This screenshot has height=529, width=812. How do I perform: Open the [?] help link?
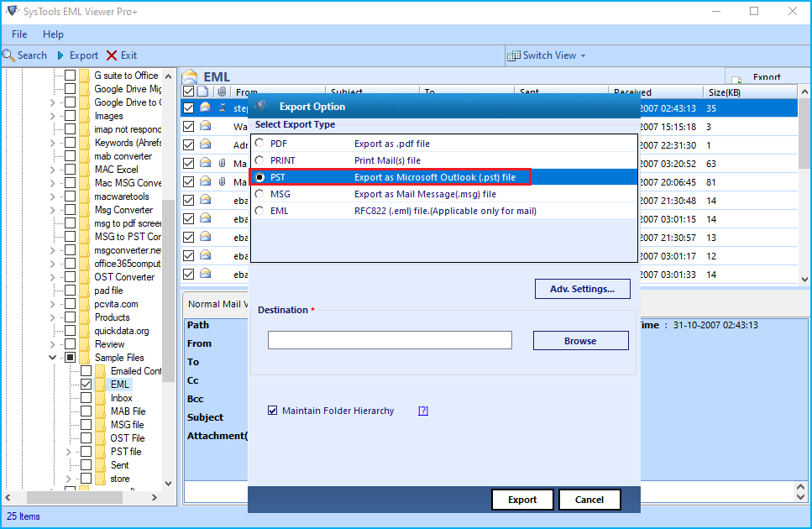tap(423, 411)
